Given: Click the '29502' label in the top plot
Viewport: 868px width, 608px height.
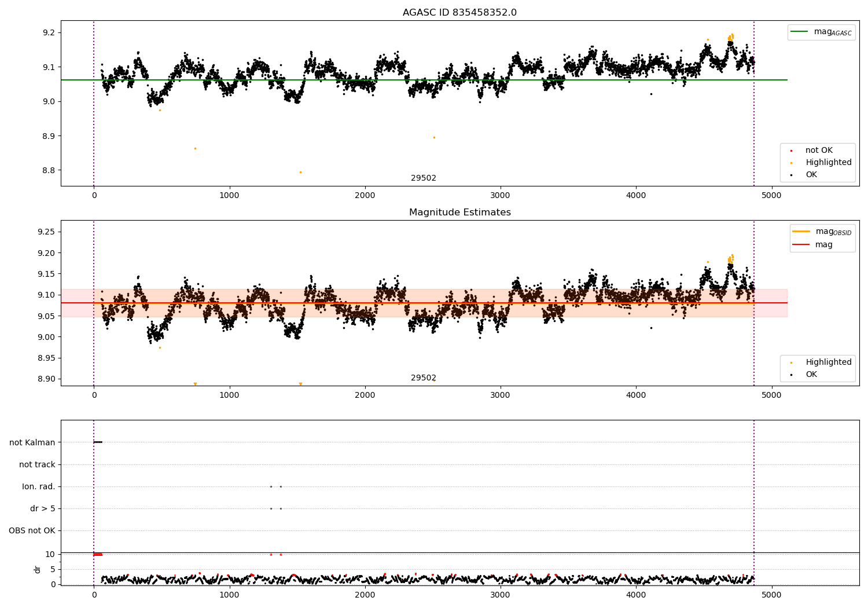Looking at the screenshot, I should tap(424, 178).
